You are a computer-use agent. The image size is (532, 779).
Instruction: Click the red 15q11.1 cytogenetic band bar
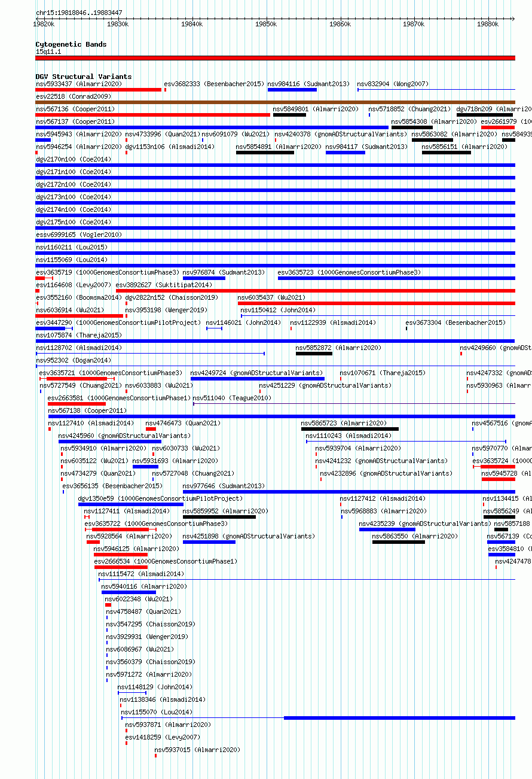(x=276, y=58)
